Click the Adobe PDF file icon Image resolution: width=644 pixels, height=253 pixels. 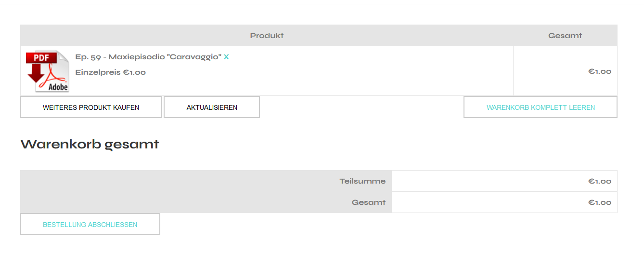click(47, 71)
